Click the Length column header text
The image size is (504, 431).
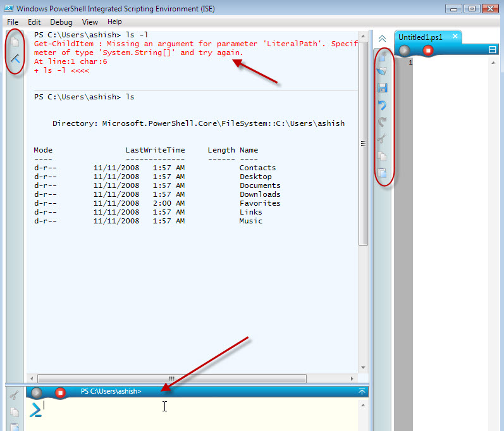[221, 150]
